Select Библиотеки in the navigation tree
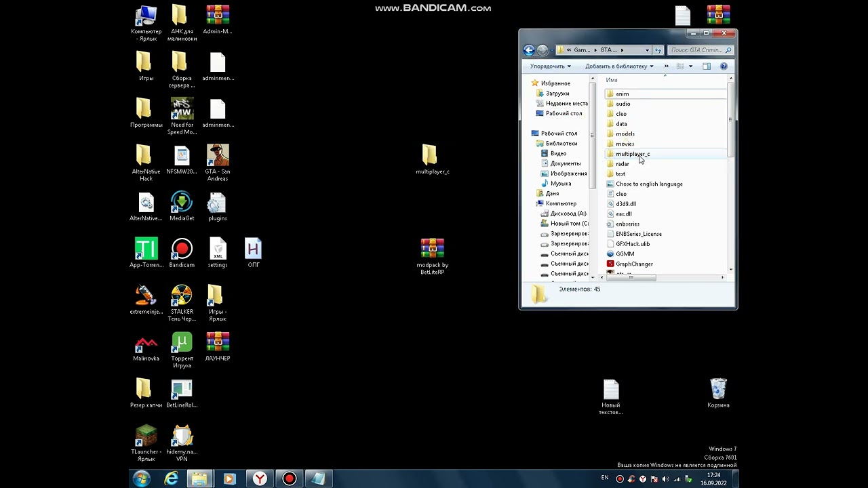The width and height of the screenshot is (868, 488). tap(556, 144)
